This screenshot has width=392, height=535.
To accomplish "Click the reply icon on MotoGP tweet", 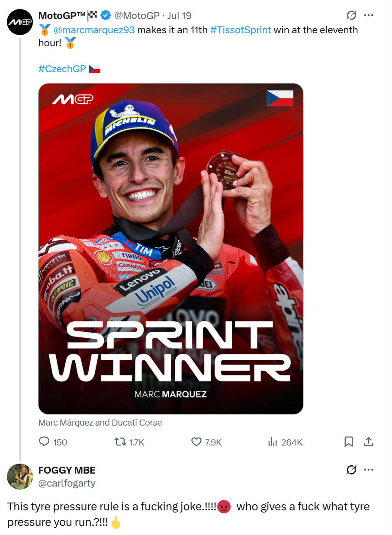I will (45, 442).
